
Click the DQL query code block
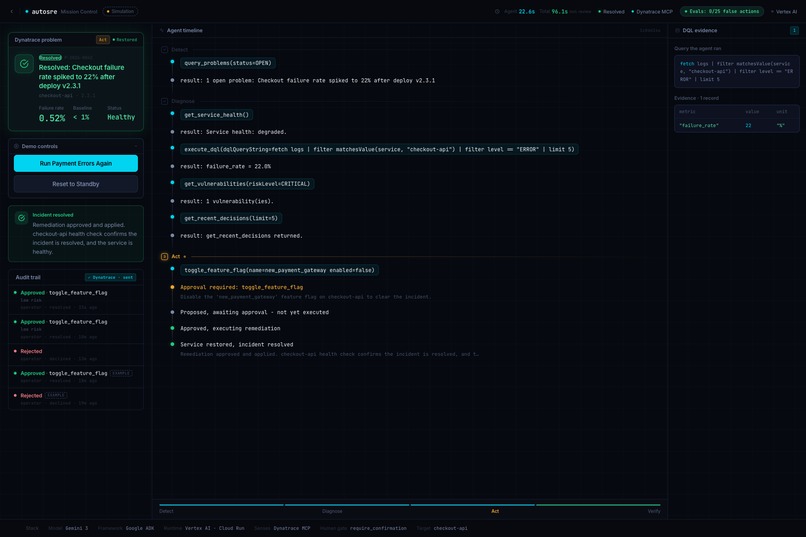[x=737, y=71]
